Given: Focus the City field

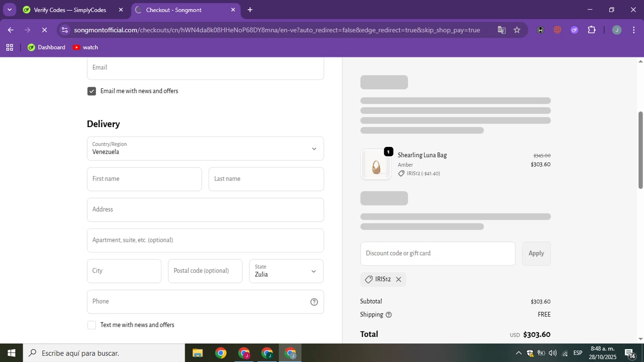Looking at the screenshot, I should point(124,271).
